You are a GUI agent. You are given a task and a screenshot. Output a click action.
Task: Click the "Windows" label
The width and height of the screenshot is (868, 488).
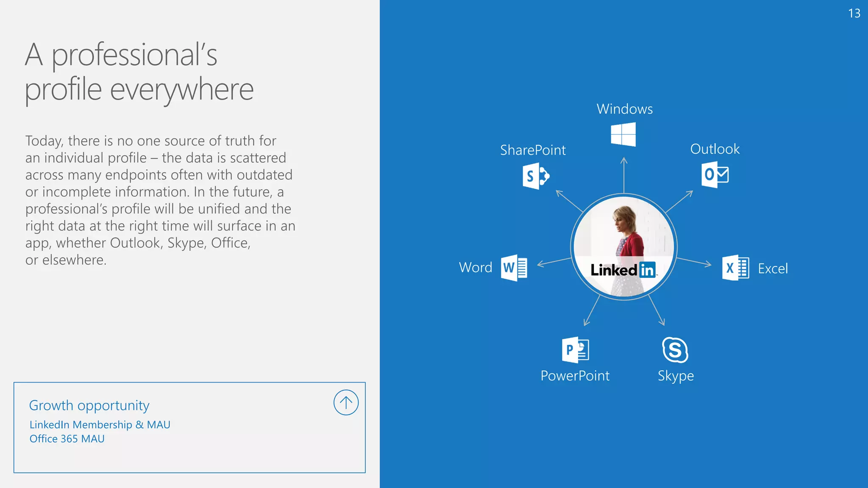(x=625, y=109)
